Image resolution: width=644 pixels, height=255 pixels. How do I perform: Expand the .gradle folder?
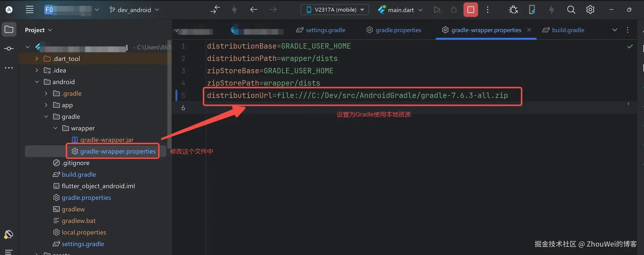click(x=46, y=93)
